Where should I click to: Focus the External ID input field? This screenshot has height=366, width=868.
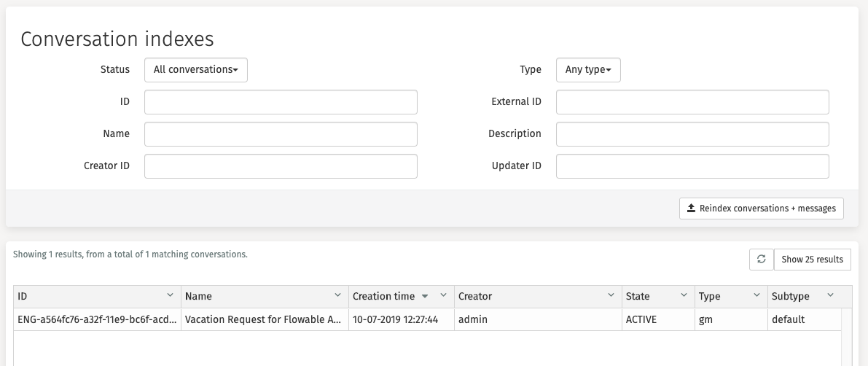692,102
